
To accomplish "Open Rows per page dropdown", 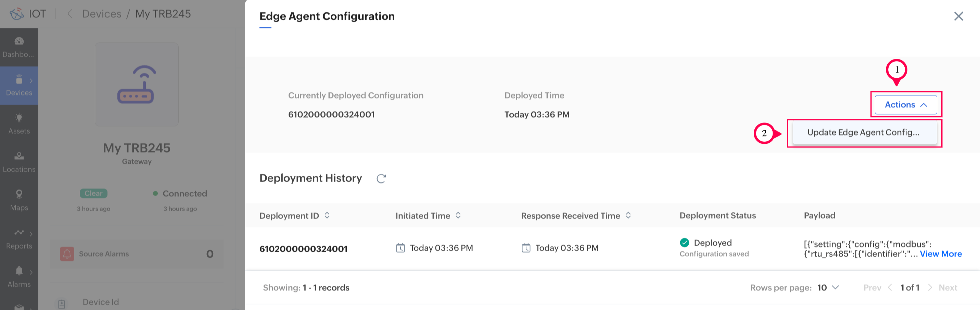I will (828, 287).
